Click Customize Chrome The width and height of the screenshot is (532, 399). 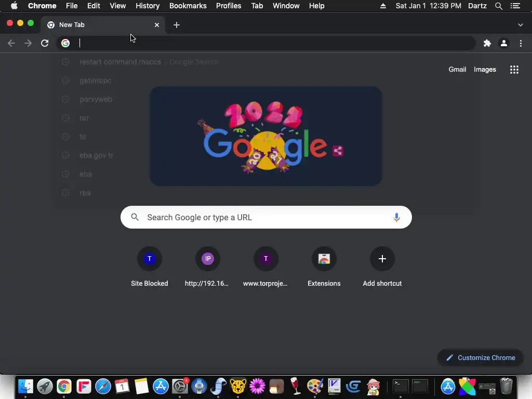point(481,357)
